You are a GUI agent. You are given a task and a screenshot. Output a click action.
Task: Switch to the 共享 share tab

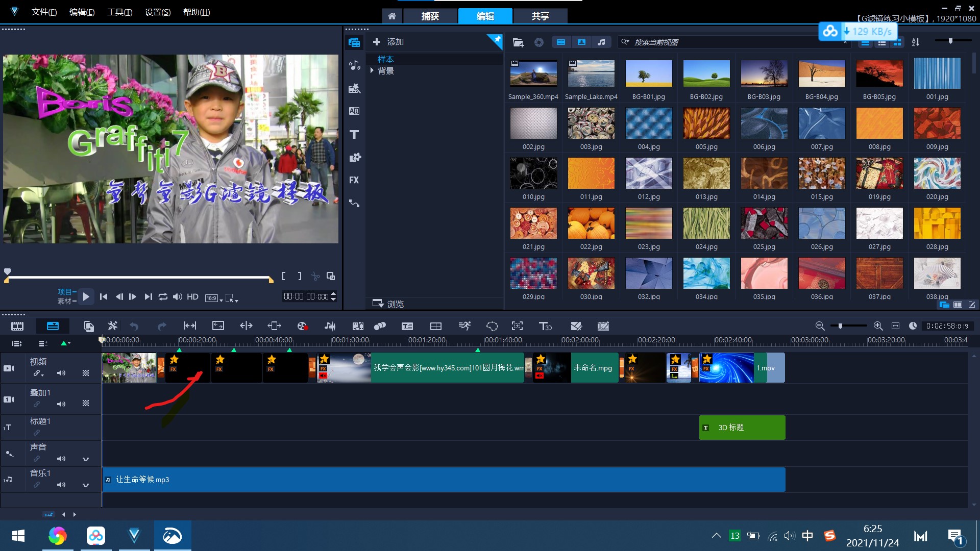coord(541,16)
